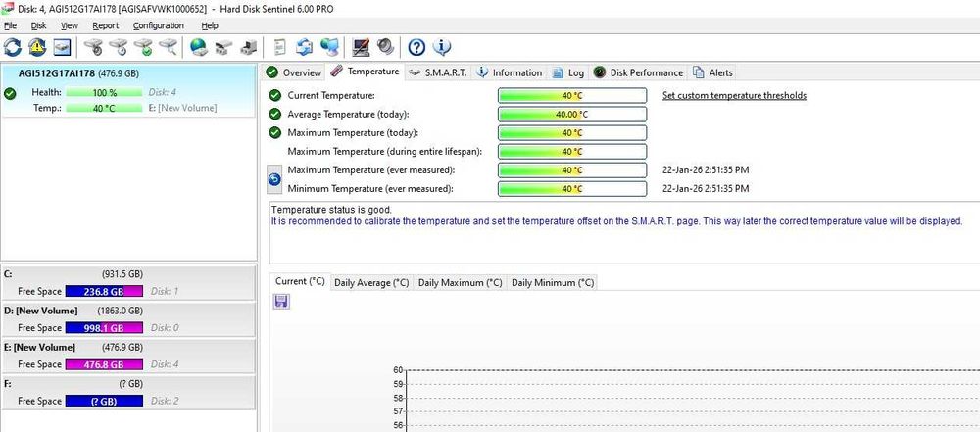
Task: Click the 'E: [New Volume]' label beside Temp.
Action: 182,108
